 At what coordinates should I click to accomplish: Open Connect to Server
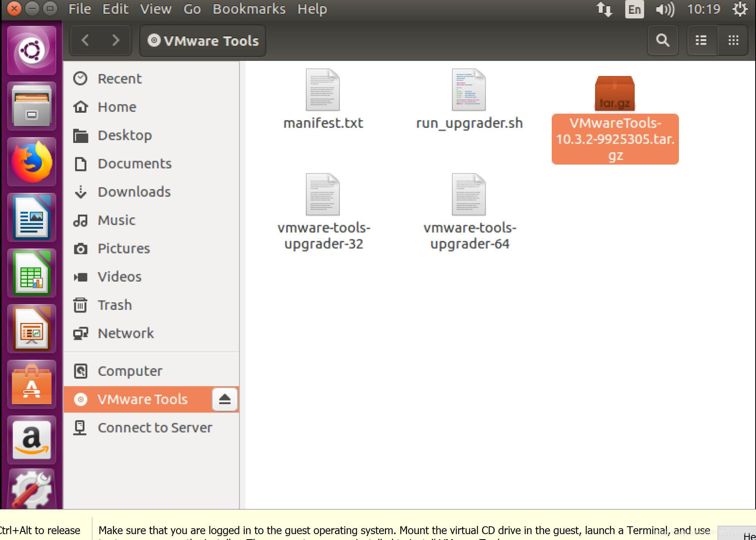pos(155,428)
